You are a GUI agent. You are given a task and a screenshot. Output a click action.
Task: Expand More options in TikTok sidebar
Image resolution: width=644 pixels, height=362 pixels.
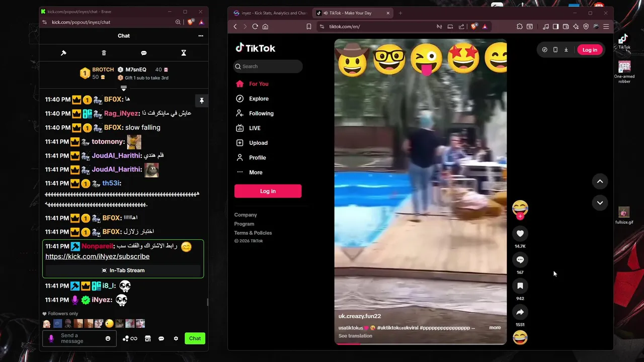[256, 172]
